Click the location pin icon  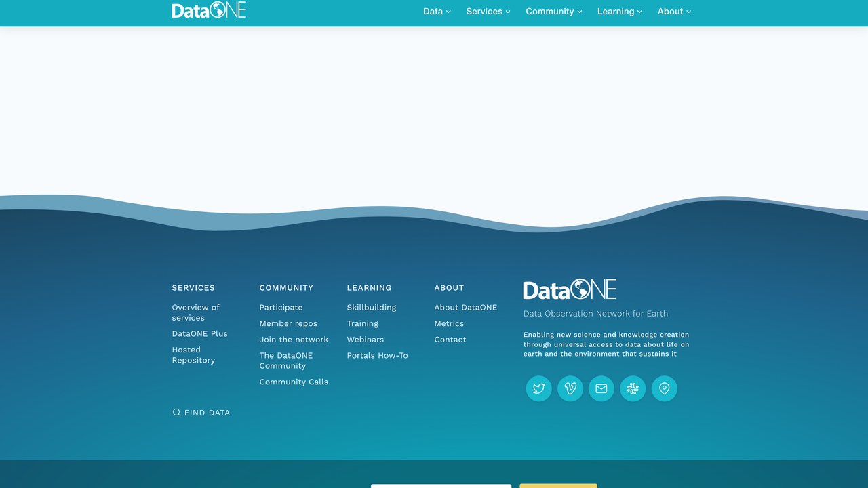pyautogui.click(x=665, y=388)
